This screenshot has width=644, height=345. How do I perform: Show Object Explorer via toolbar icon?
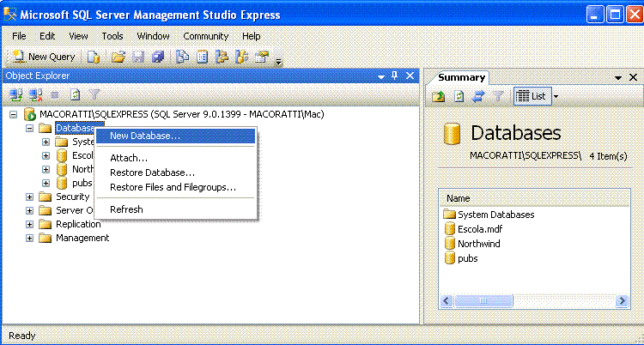pyautogui.click(x=222, y=57)
